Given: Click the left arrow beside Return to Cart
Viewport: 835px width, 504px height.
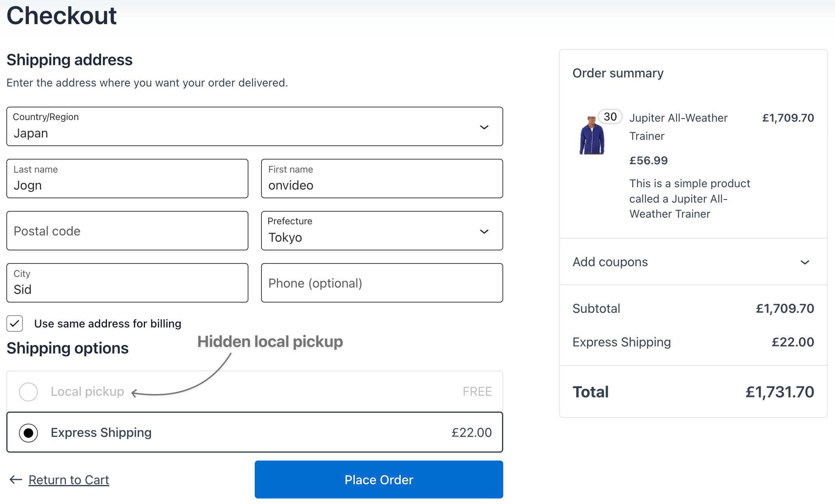Looking at the screenshot, I should click(x=16, y=480).
